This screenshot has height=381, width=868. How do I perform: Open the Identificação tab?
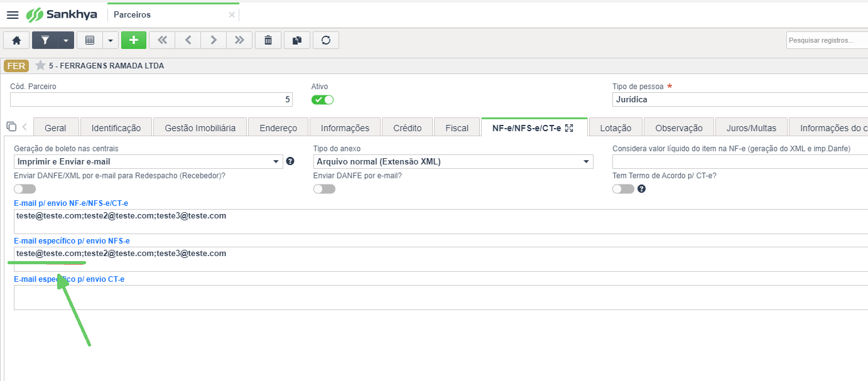(x=116, y=127)
